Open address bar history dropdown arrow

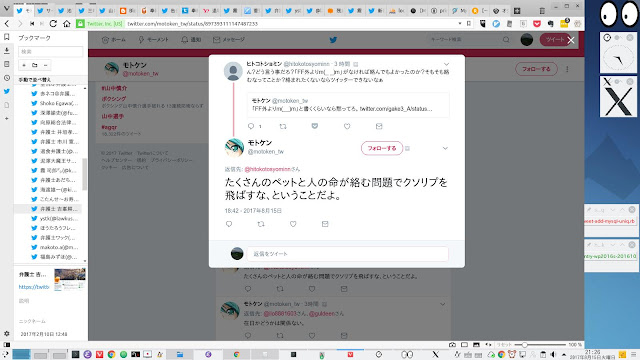pos(460,24)
